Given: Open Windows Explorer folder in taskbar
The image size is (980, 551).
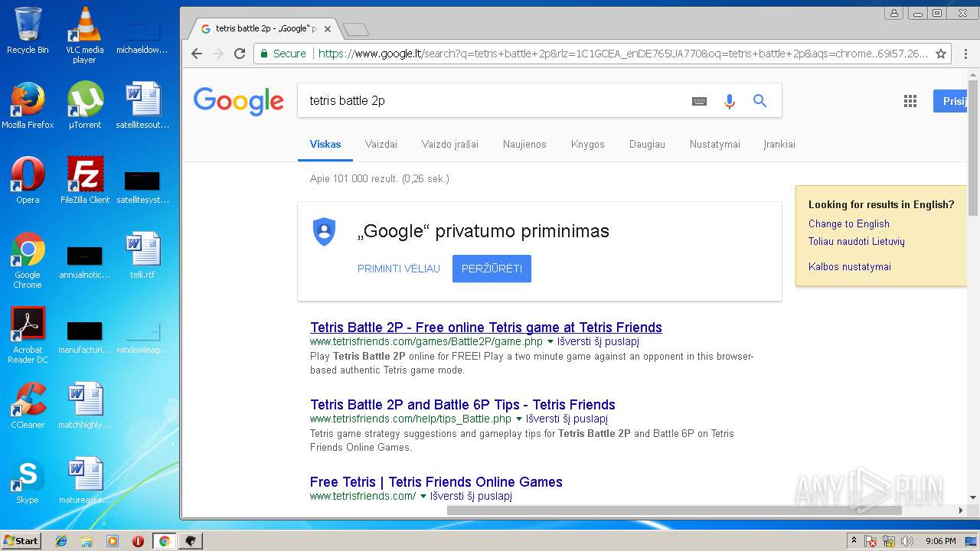Looking at the screenshot, I should (87, 541).
